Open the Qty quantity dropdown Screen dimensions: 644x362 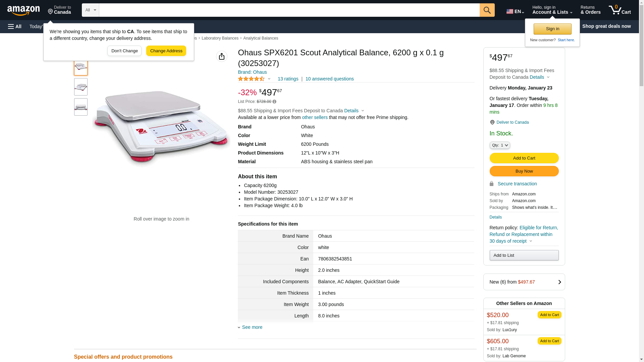coord(500,145)
